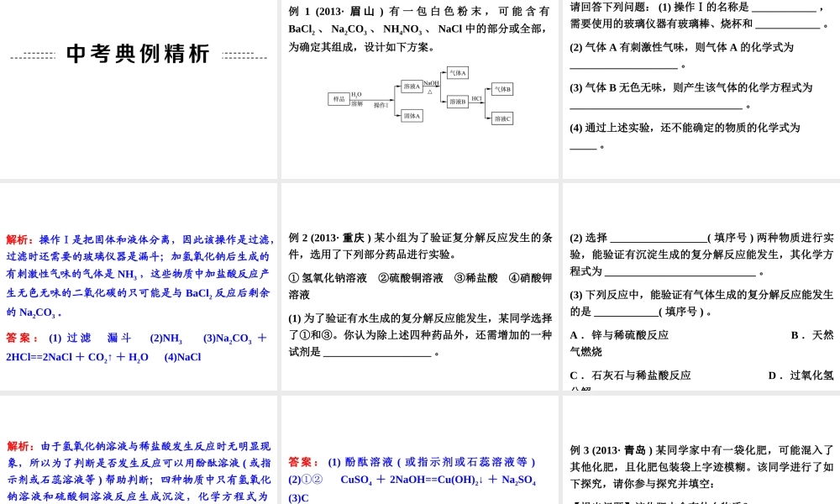Open the slide listing options A through D
Viewport: 840px width, 504px height.
pyautogui.click(x=701, y=286)
